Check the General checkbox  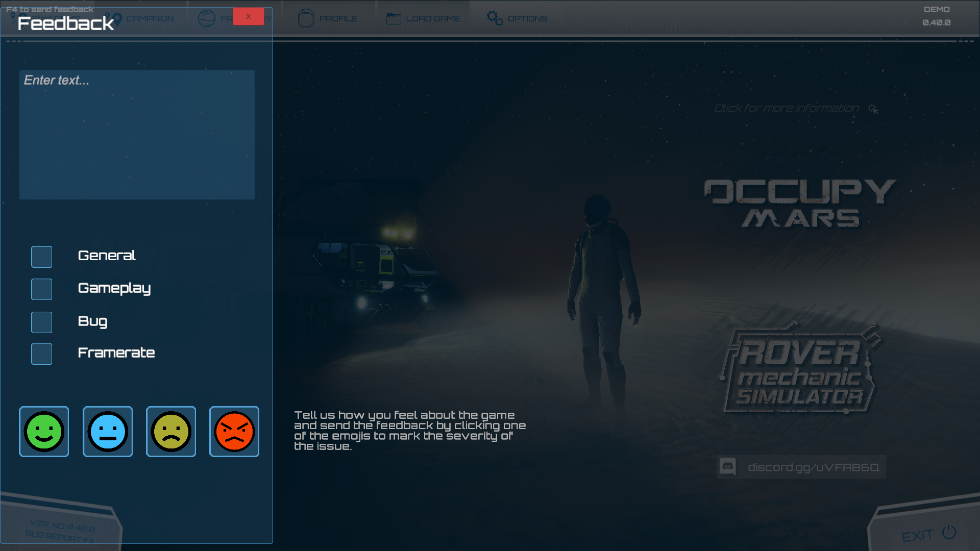coord(42,257)
